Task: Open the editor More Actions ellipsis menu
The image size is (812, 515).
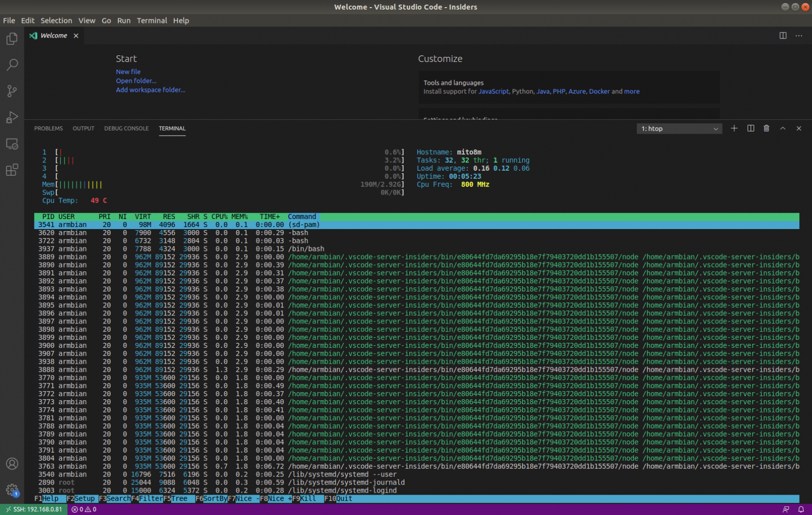Action: (x=799, y=36)
